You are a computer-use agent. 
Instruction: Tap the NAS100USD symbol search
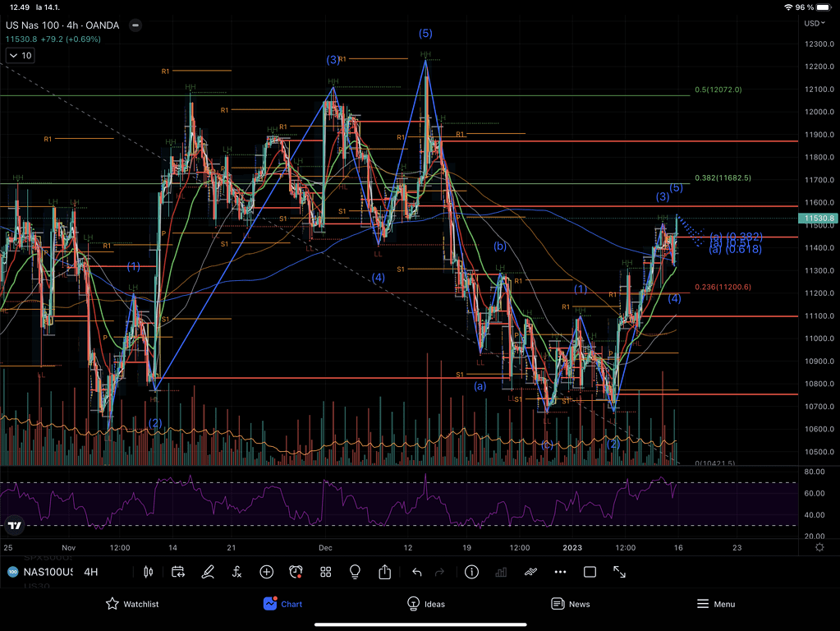[47, 572]
